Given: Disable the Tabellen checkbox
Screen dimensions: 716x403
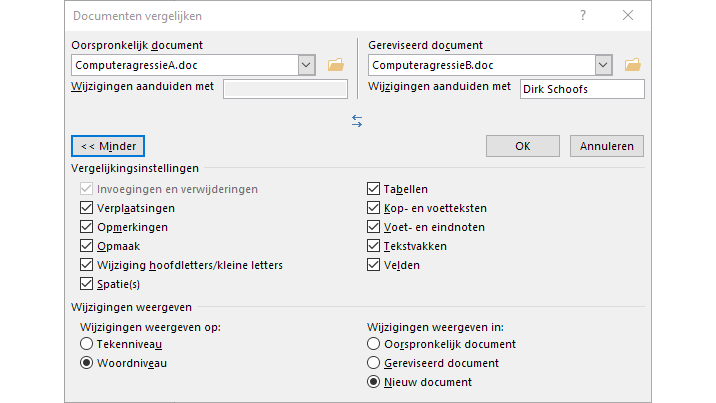Looking at the screenshot, I should pos(374,189).
